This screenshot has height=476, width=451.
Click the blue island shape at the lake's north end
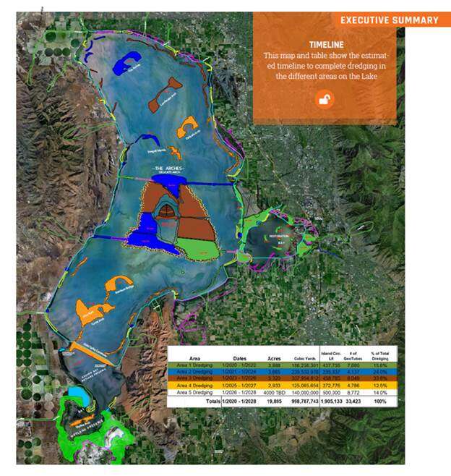(130, 63)
